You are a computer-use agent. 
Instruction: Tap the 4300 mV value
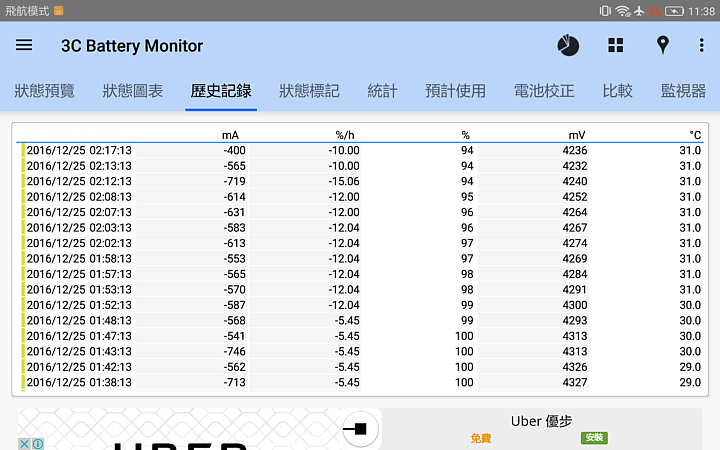(x=574, y=305)
